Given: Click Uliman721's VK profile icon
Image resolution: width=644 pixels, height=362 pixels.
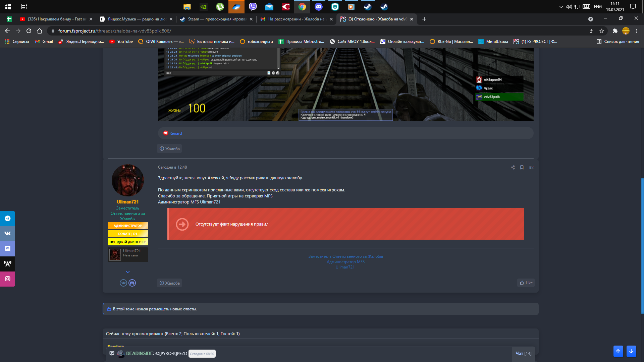Looking at the screenshot, I should click(123, 283).
